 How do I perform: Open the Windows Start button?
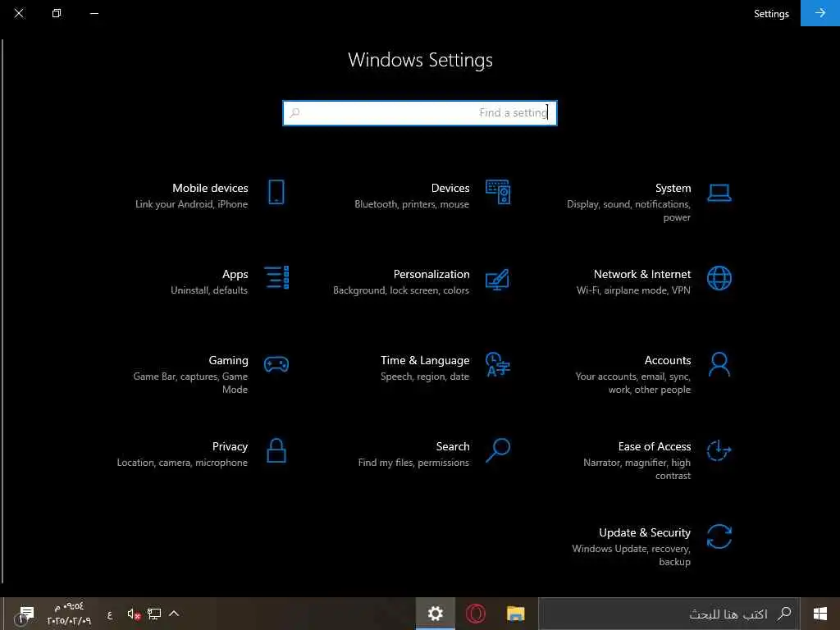tap(820, 614)
